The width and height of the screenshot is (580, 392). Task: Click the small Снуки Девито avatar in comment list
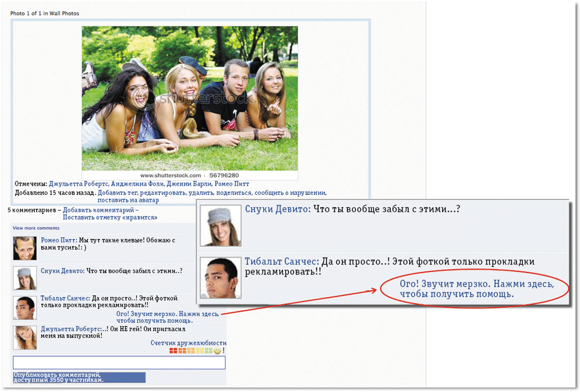click(x=24, y=278)
